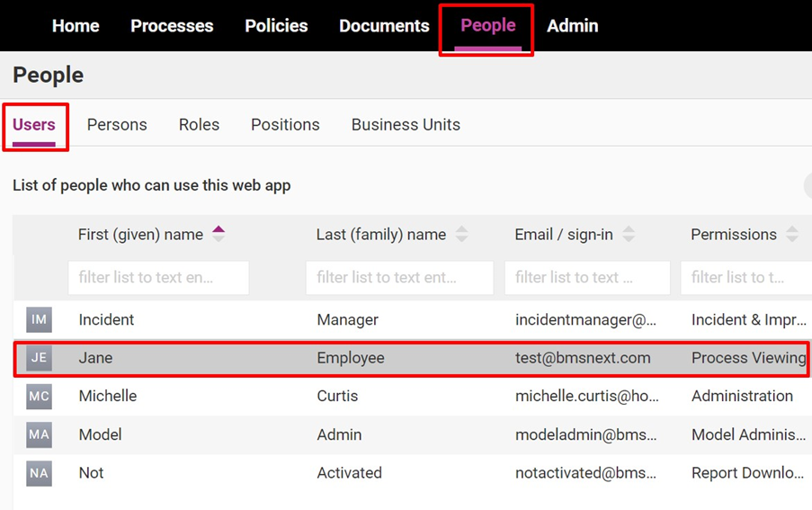Sort by Permissions column arrow
The height and width of the screenshot is (510, 812).
(x=791, y=235)
